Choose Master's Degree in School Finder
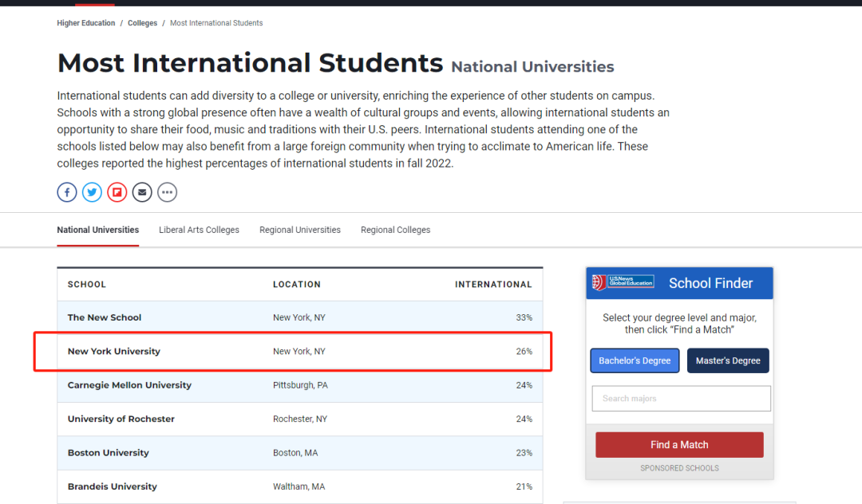This screenshot has height=504, width=862. 728,360
